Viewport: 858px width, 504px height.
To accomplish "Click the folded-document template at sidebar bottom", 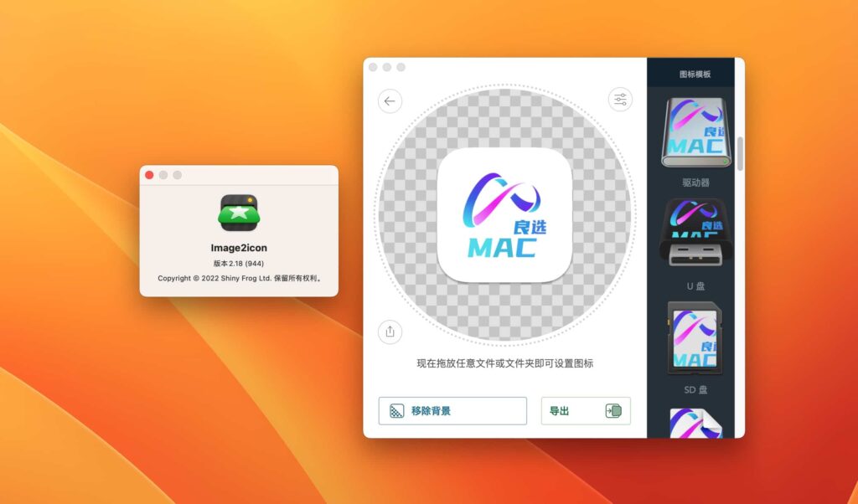I will pyautogui.click(x=695, y=423).
